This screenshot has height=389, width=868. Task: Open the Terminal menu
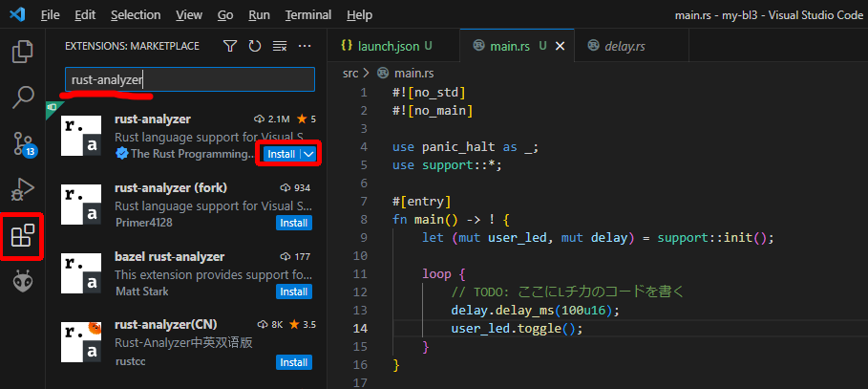click(307, 15)
